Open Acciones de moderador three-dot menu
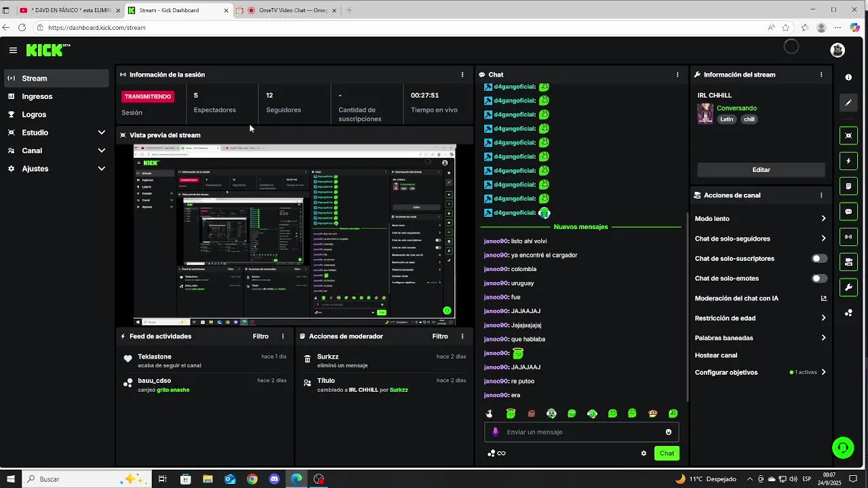The image size is (868, 488). tap(462, 336)
